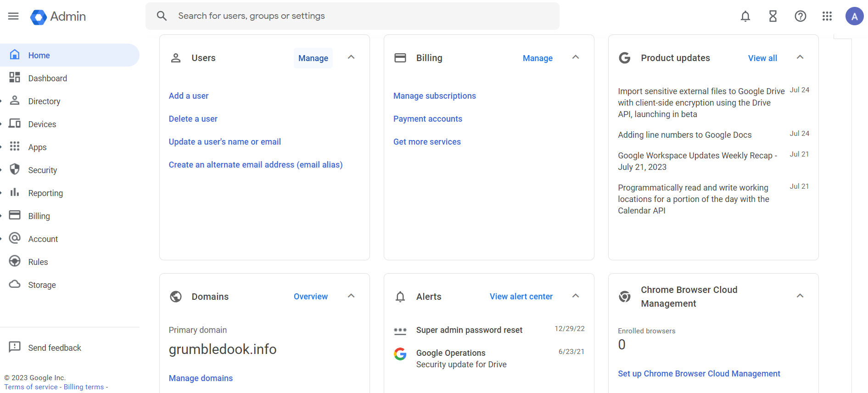
Task: Open the Devices menu item
Action: click(70, 124)
